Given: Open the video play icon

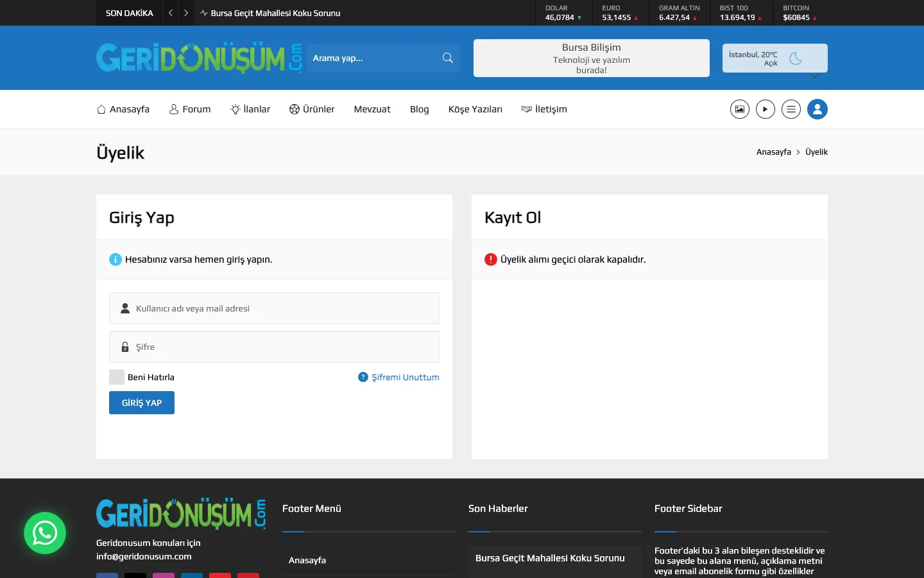Looking at the screenshot, I should 766,109.
